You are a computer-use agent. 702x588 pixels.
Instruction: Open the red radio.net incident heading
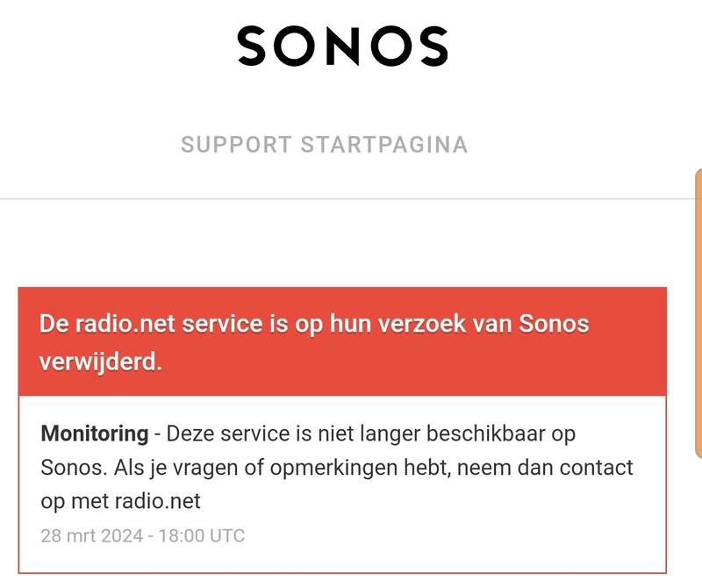point(314,342)
